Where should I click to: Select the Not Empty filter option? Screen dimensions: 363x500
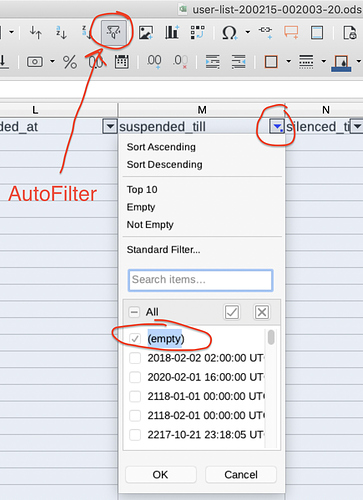[150, 225]
